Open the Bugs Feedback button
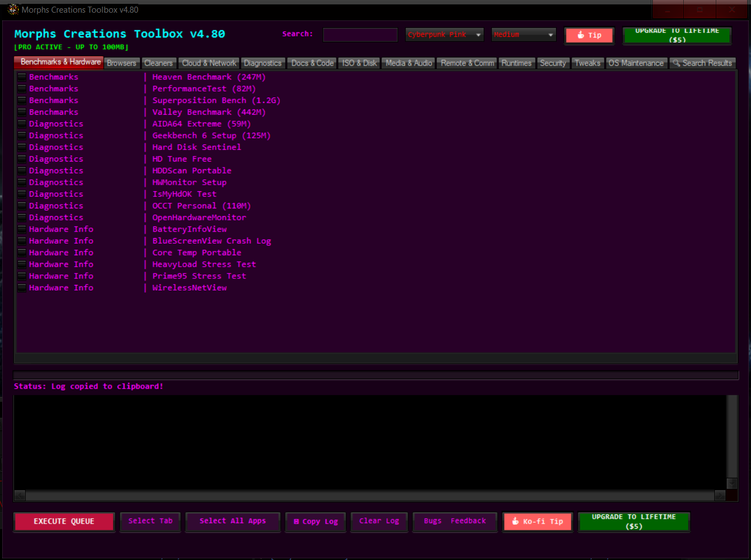The height and width of the screenshot is (560, 751). coord(455,521)
